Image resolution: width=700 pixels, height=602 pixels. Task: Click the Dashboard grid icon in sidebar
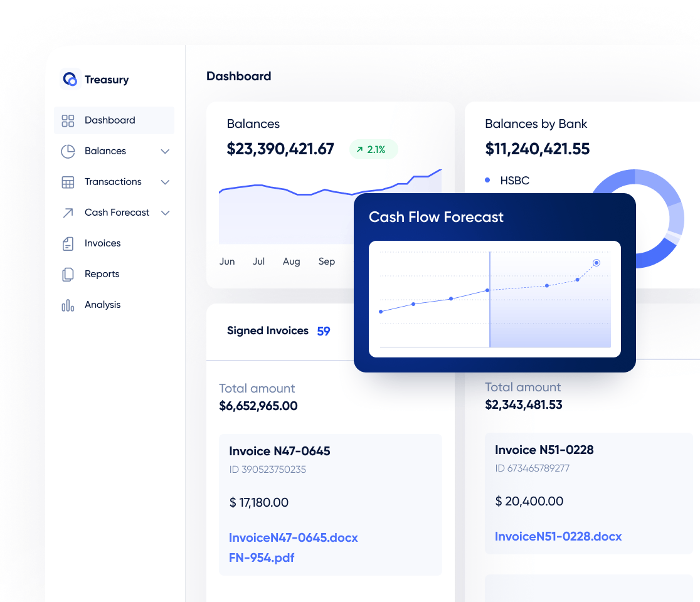[x=68, y=120]
